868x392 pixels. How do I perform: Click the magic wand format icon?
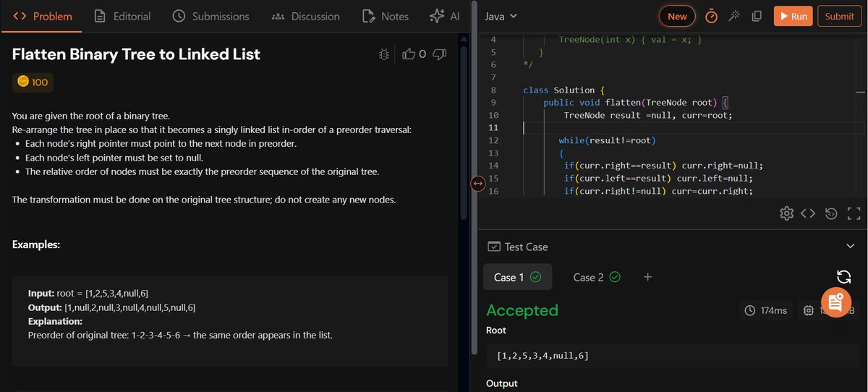[x=733, y=16]
